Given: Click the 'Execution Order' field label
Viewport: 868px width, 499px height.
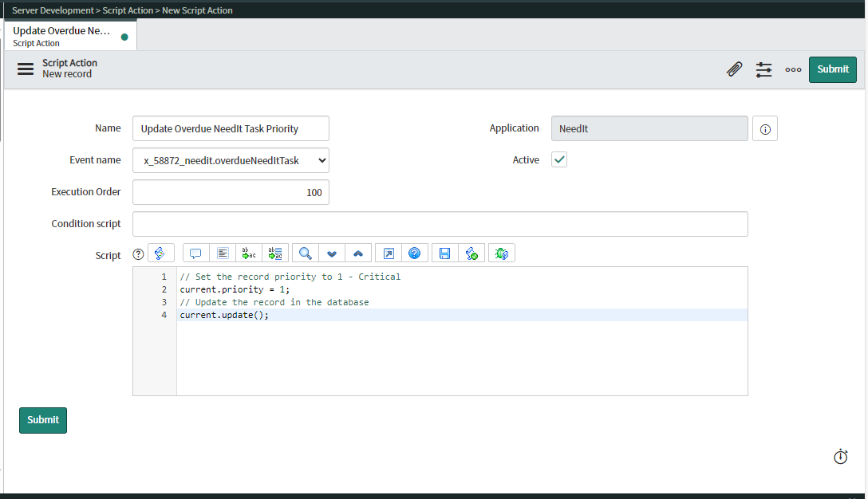Looking at the screenshot, I should (x=86, y=192).
